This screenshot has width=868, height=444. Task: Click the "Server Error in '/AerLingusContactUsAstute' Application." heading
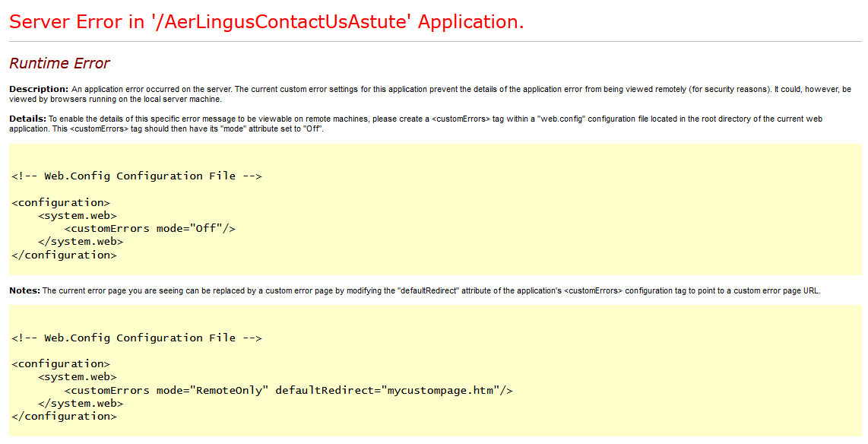click(x=266, y=21)
